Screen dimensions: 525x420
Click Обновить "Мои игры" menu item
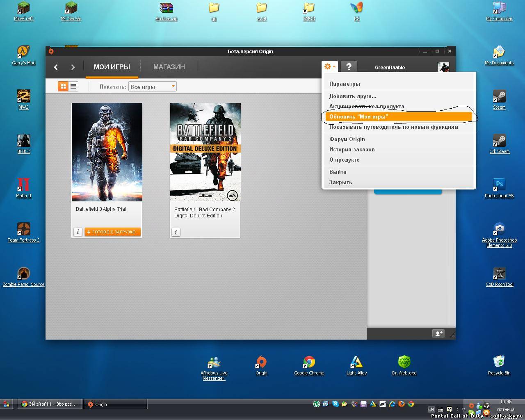point(399,116)
